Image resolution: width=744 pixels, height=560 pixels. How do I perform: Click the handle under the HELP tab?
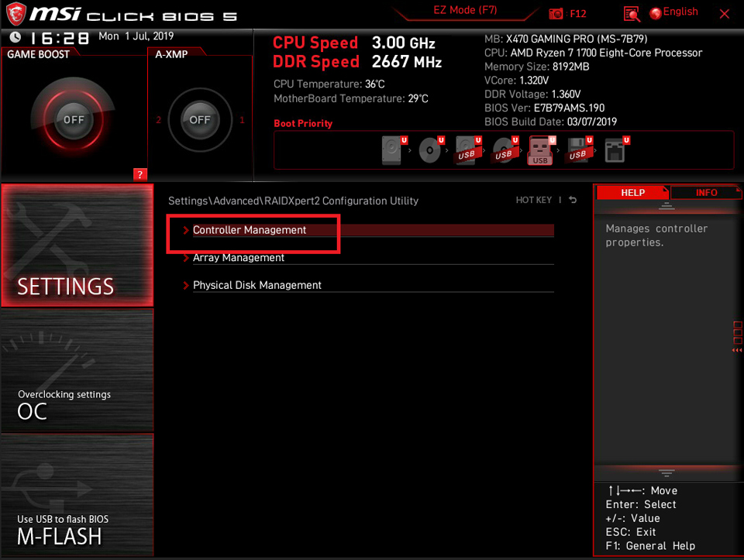[x=666, y=206]
